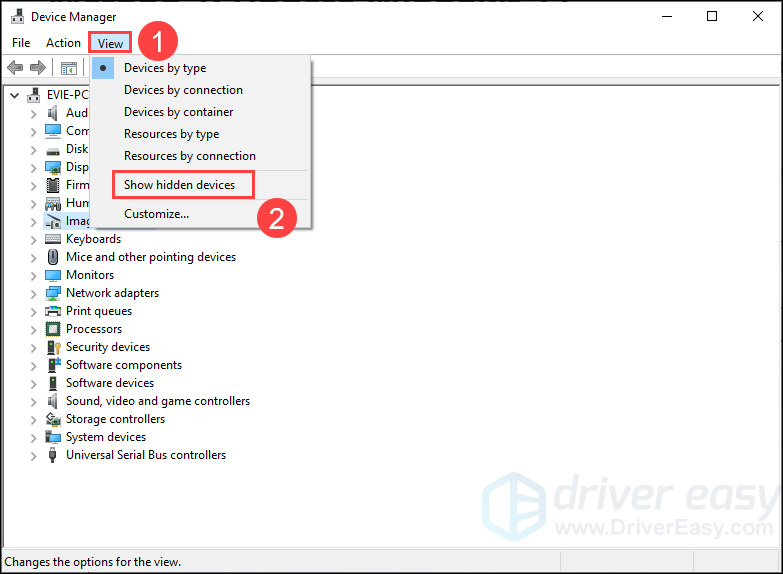Toggle Show hidden devices in View menu

pyautogui.click(x=180, y=185)
